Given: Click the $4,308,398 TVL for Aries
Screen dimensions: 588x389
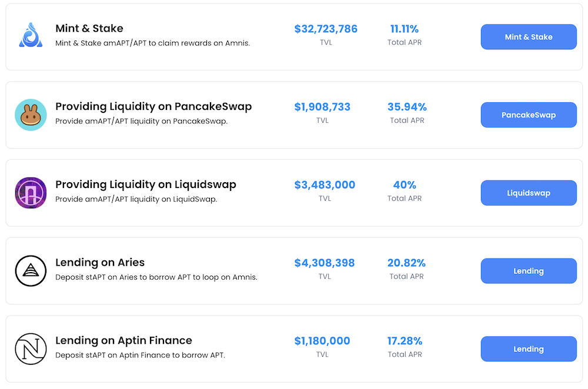Looking at the screenshot, I should (325, 263).
